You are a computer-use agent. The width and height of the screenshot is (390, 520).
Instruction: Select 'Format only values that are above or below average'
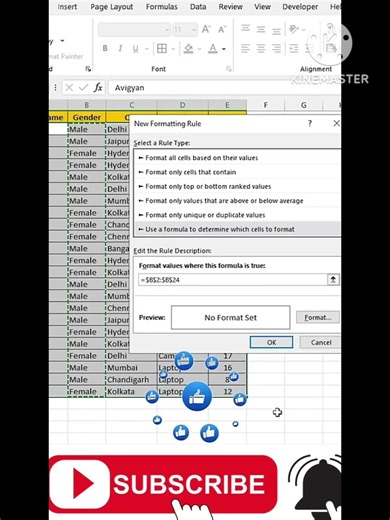tap(238, 201)
